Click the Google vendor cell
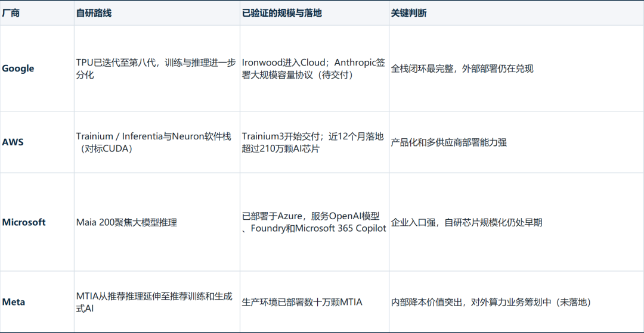This screenshot has width=644, height=333. (37, 69)
